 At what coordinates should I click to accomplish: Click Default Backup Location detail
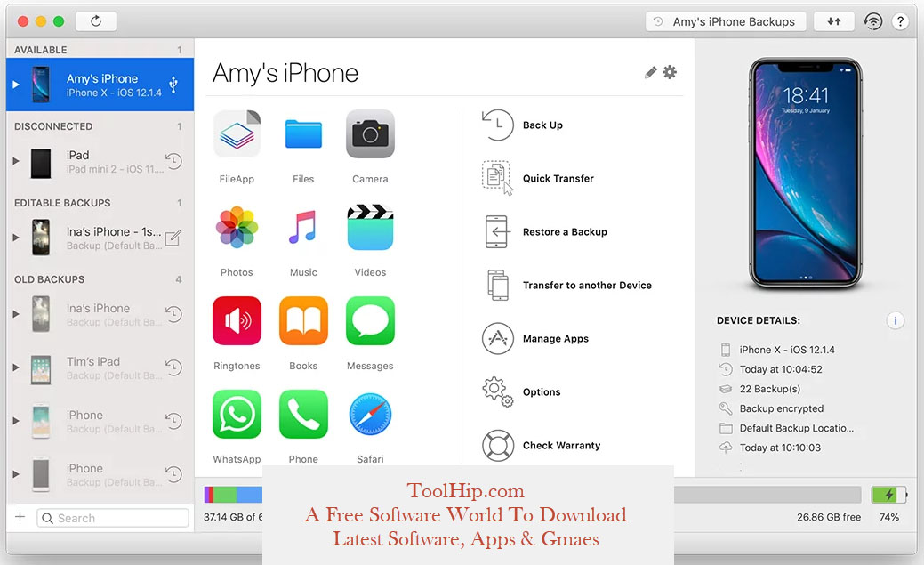point(796,428)
